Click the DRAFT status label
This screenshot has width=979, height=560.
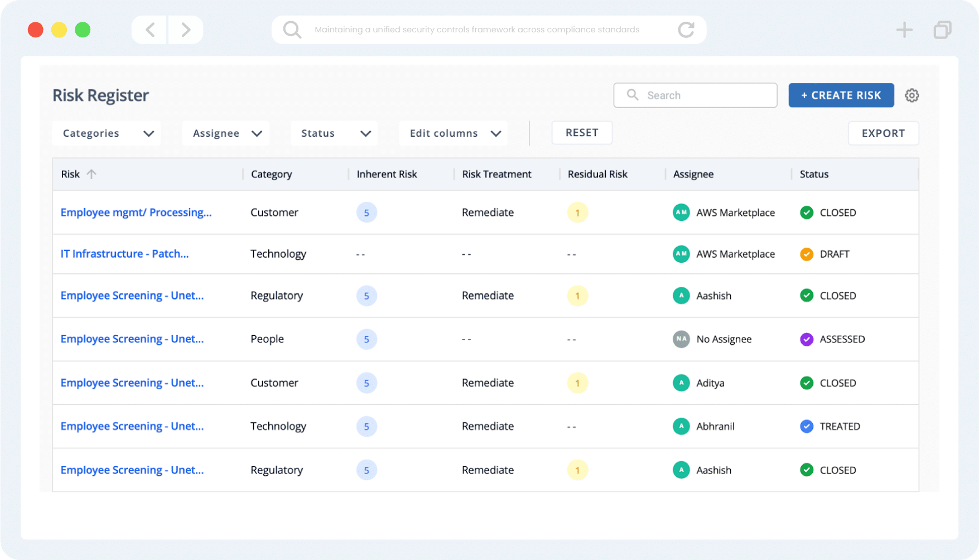pyautogui.click(x=835, y=254)
